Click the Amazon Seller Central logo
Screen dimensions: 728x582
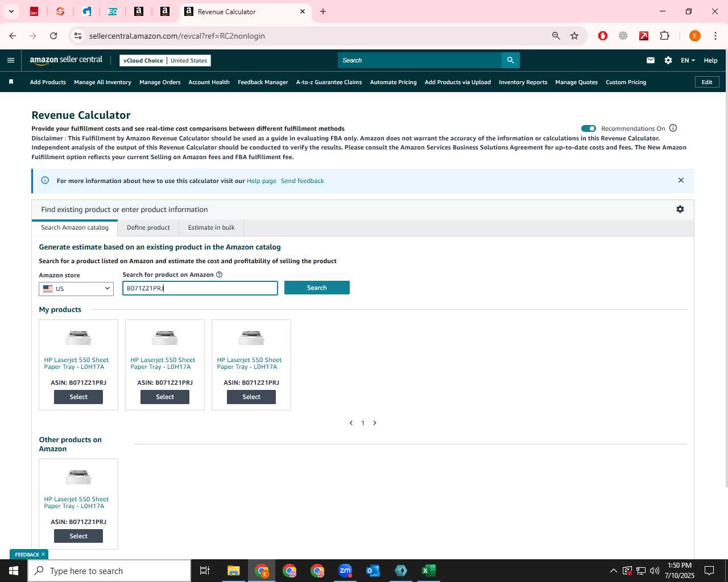(66, 60)
